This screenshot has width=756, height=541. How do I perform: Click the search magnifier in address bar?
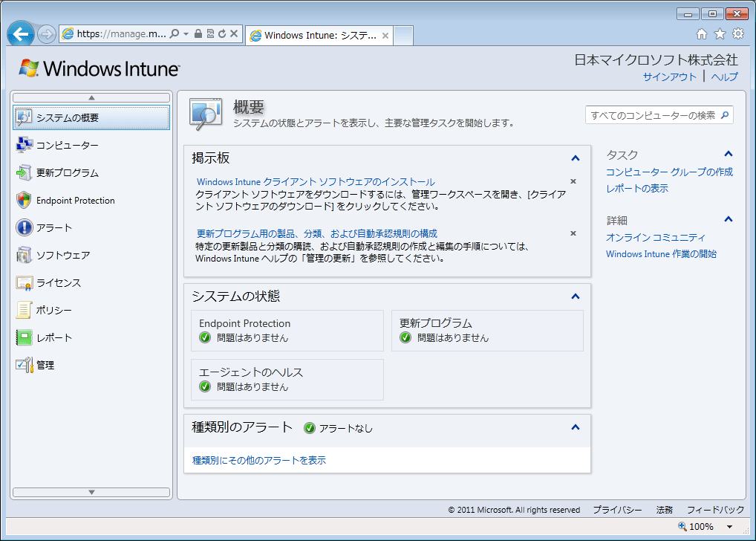click(174, 33)
